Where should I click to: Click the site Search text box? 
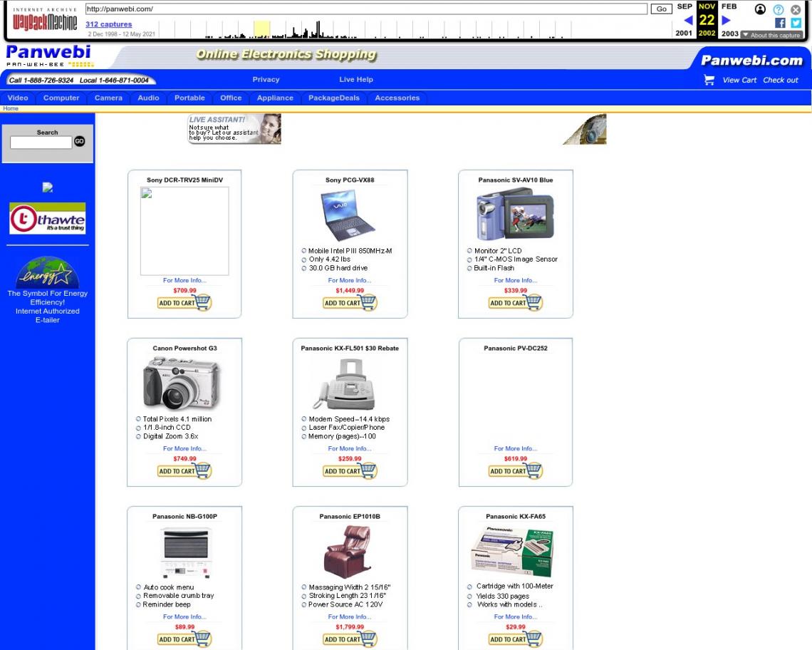(x=41, y=143)
